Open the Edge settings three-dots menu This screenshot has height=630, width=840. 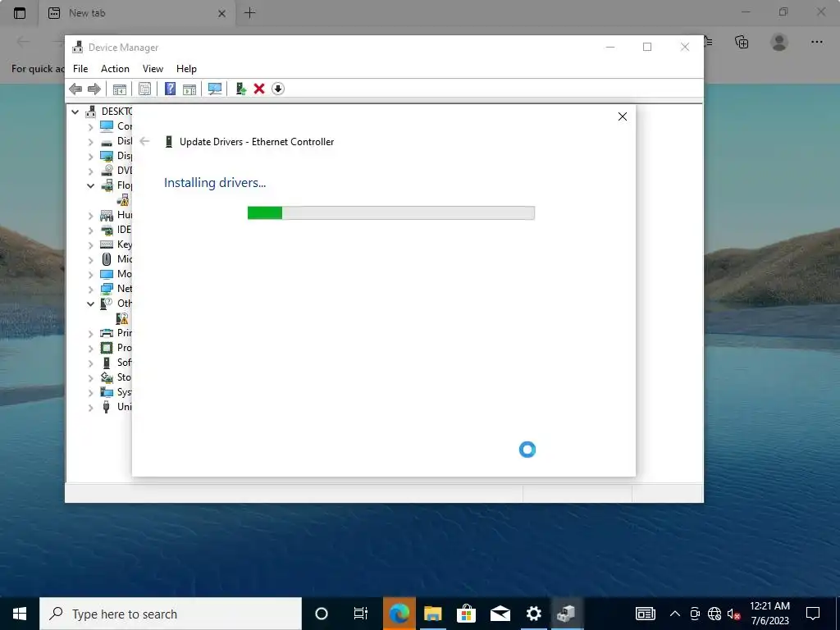pos(816,42)
